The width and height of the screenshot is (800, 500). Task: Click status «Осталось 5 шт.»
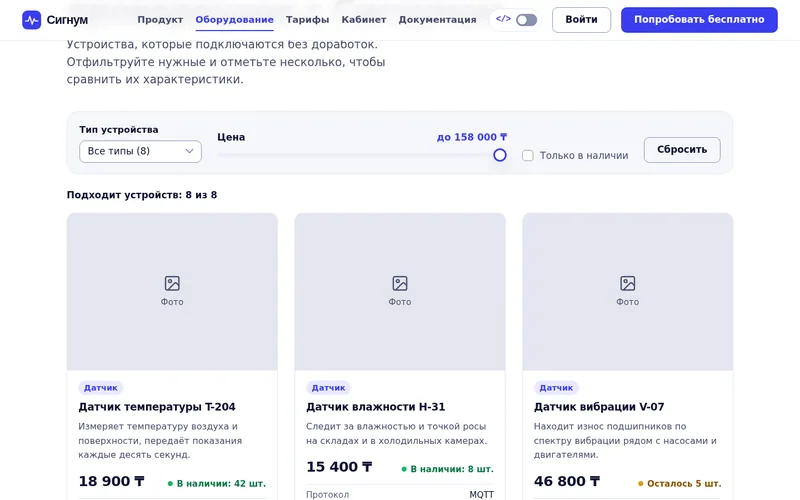click(x=680, y=484)
